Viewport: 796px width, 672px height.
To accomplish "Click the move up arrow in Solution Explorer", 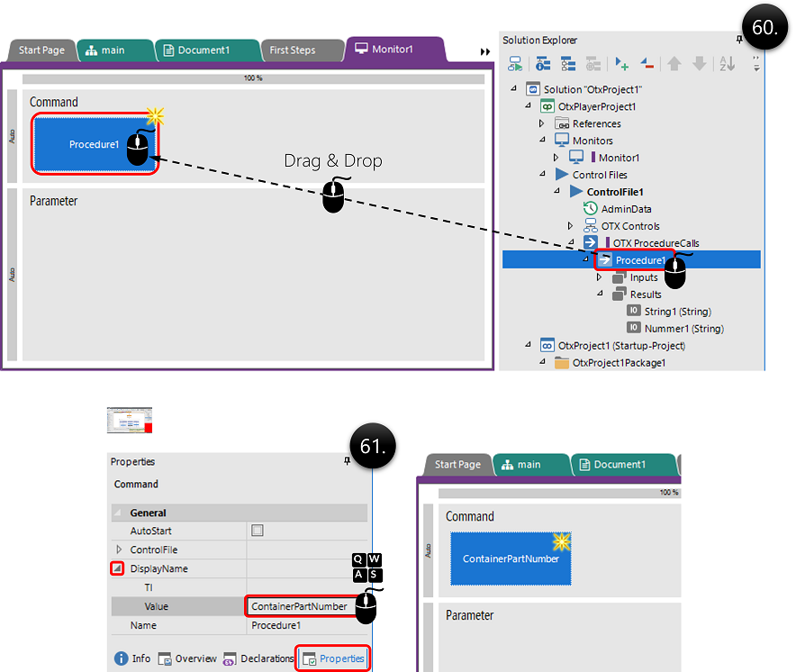I will click(x=674, y=64).
